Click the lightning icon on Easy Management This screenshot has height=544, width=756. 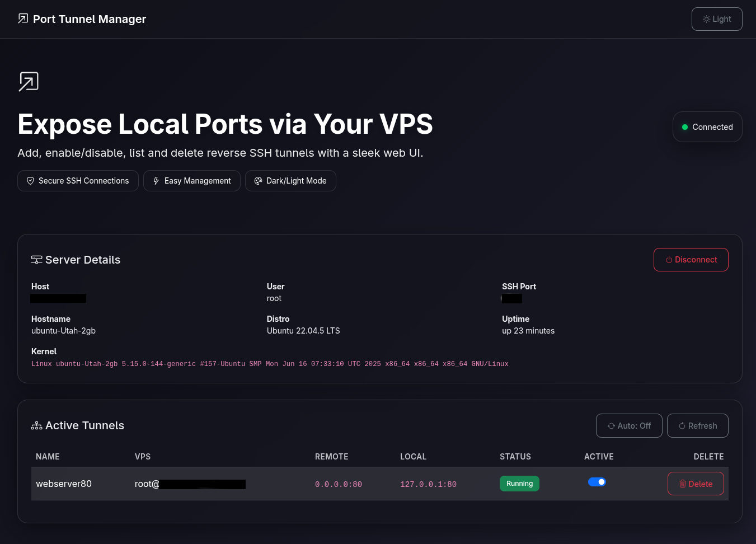(x=156, y=181)
